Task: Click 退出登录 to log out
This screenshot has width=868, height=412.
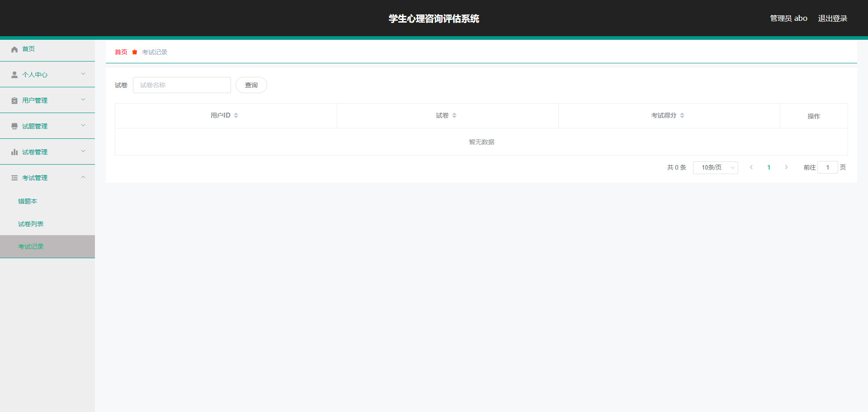Action: pyautogui.click(x=833, y=19)
